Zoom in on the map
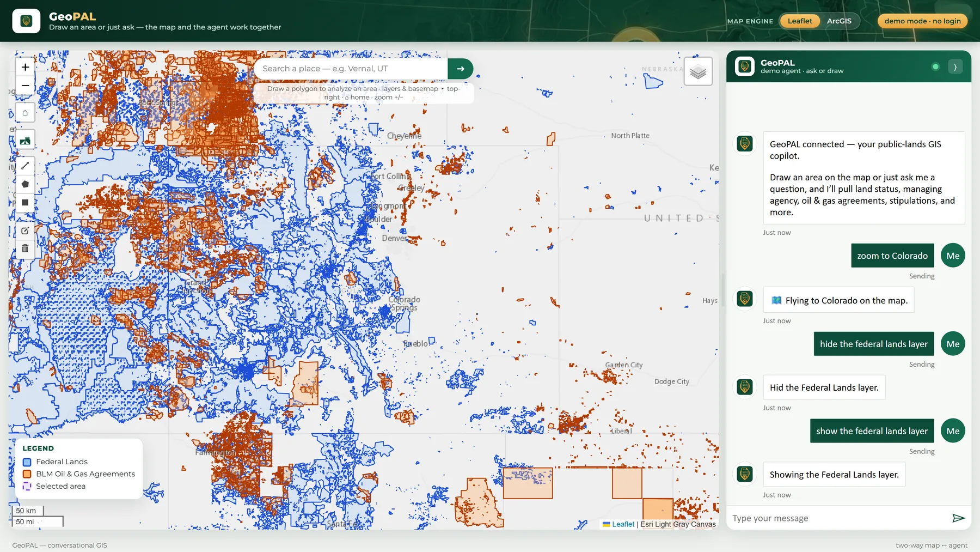980x552 pixels. coord(25,67)
